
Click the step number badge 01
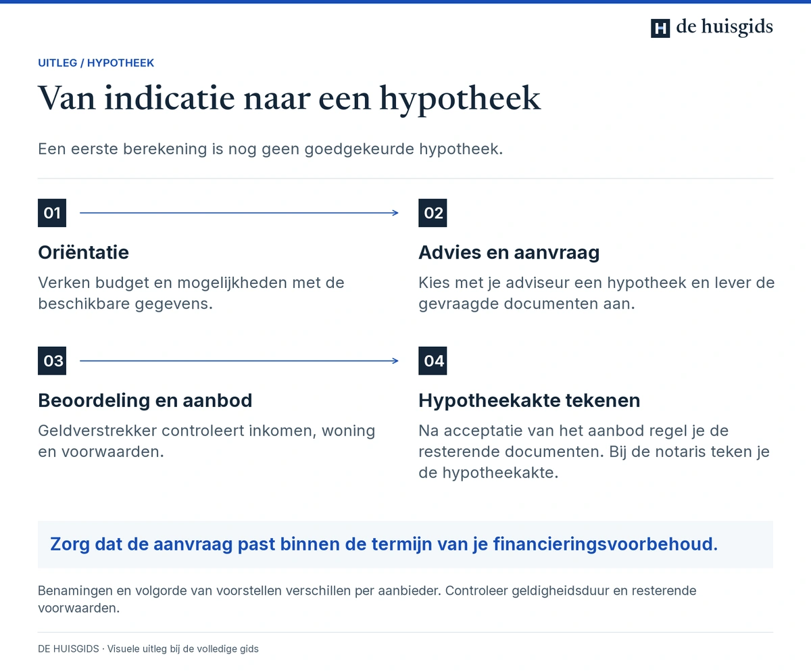click(52, 213)
